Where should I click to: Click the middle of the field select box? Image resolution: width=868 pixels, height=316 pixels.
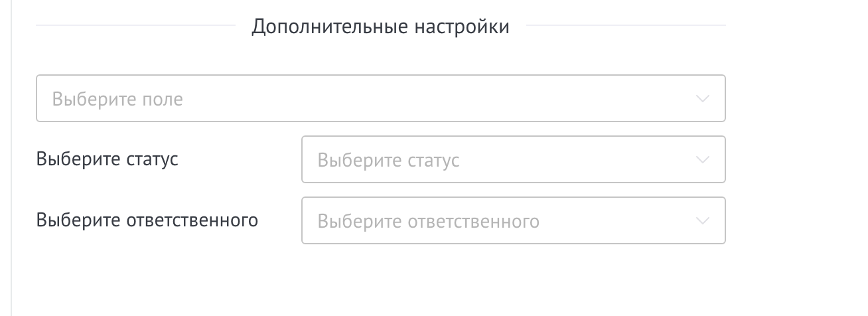(x=380, y=99)
